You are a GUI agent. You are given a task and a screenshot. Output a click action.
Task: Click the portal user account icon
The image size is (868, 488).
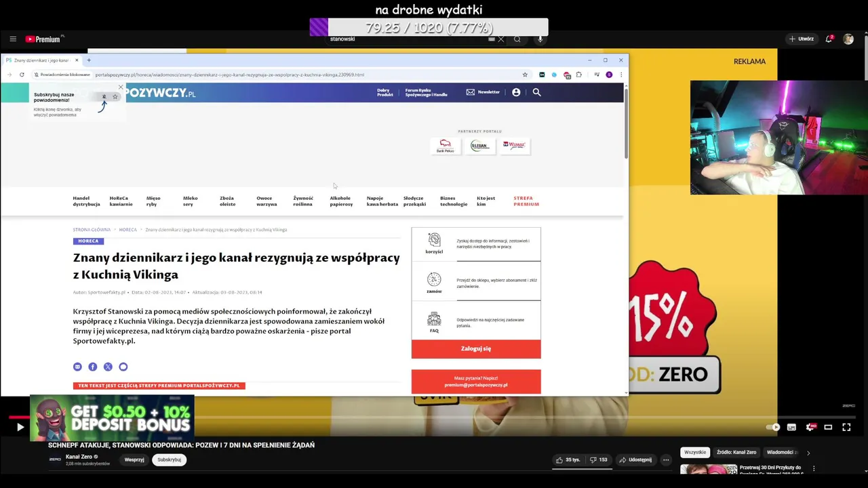point(516,92)
